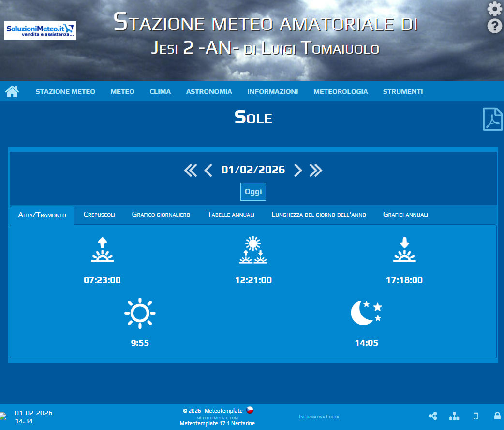This screenshot has height=430, width=504.
Task: Click the home icon in navigation bar
Action: [12, 91]
